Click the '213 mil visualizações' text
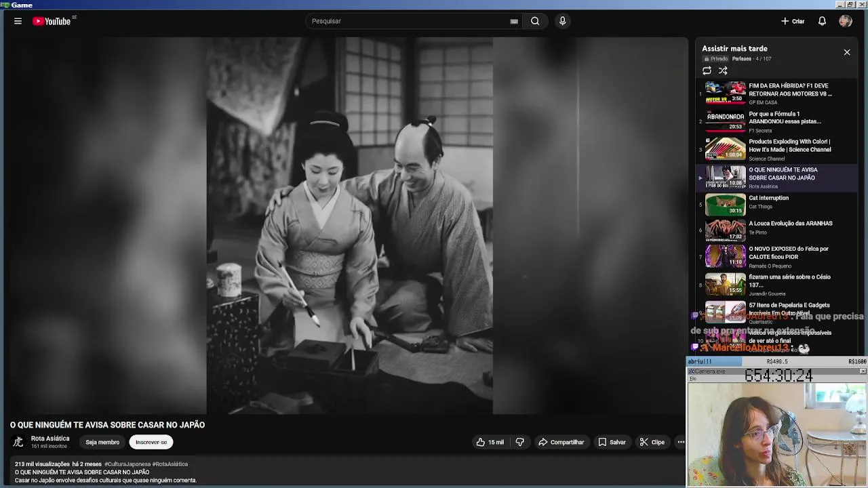Image resolution: width=868 pixels, height=488 pixels. (x=42, y=464)
